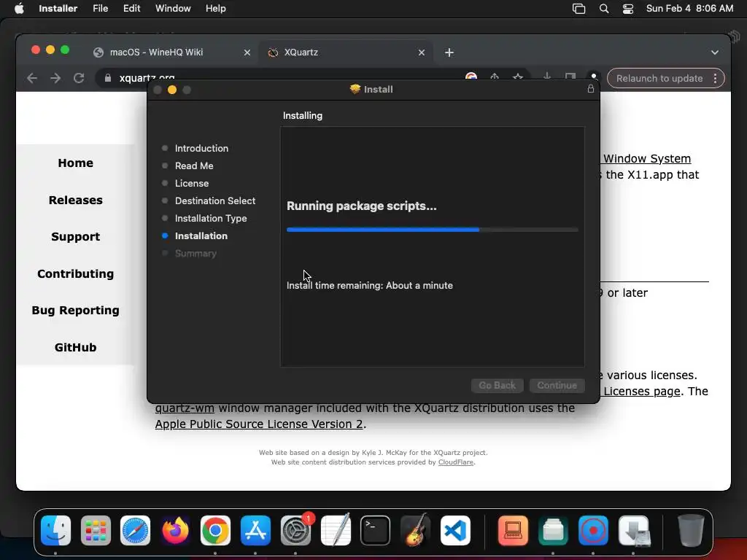
Task: Open Google Chrome from the dock
Action: [215, 530]
